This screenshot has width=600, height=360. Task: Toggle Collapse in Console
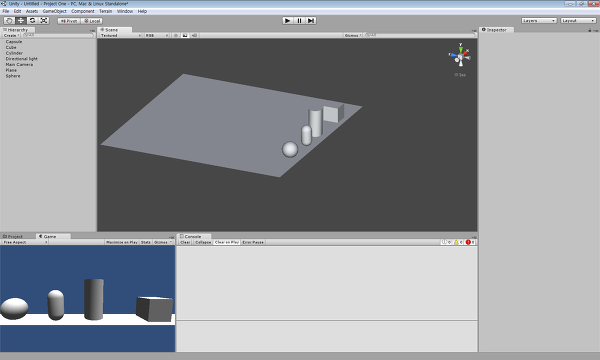point(203,242)
